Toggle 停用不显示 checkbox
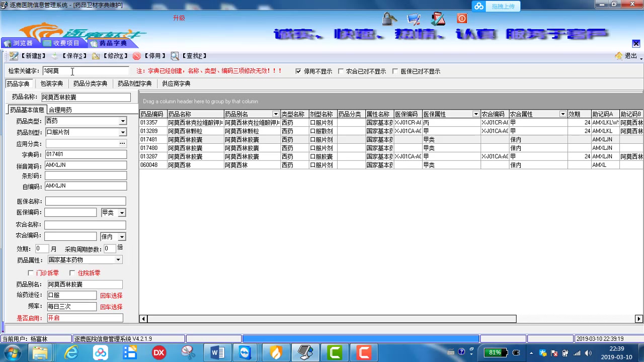 point(298,71)
